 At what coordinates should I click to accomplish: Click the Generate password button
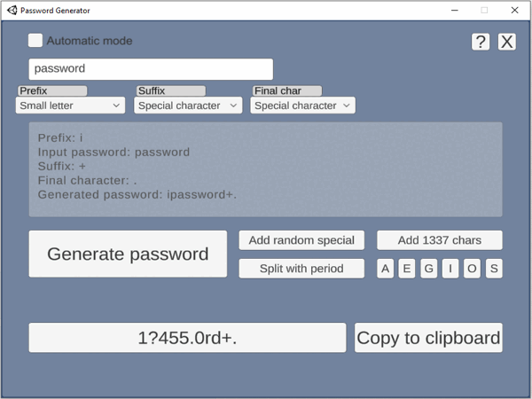pos(128,254)
